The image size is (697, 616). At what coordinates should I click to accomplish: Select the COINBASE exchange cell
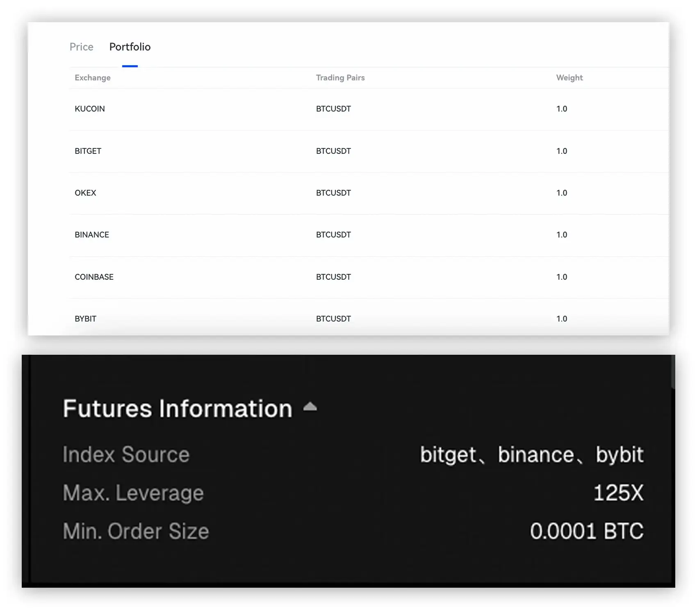pos(94,277)
